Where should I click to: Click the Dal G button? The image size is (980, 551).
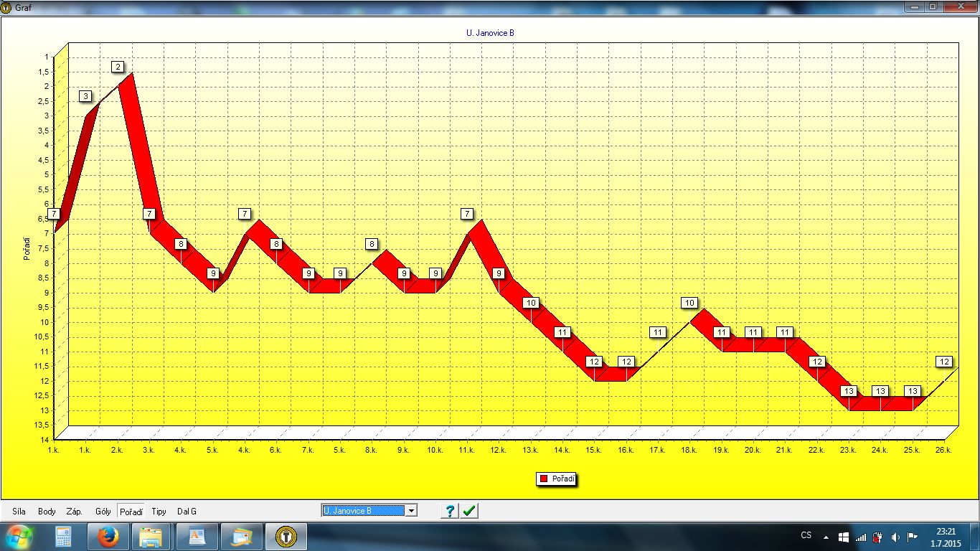point(187,512)
